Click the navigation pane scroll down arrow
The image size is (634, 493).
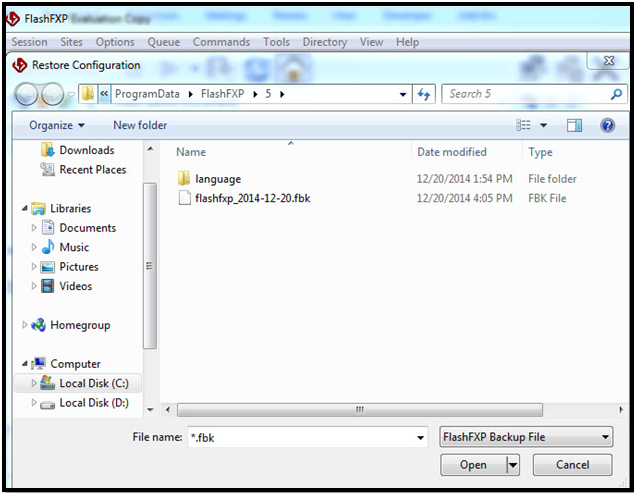click(150, 410)
